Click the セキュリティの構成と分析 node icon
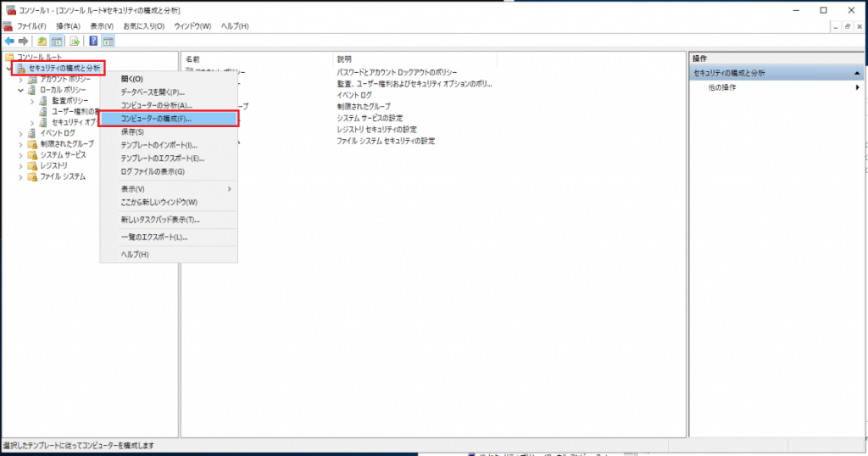The width and height of the screenshot is (868, 456). pyautogui.click(x=20, y=68)
